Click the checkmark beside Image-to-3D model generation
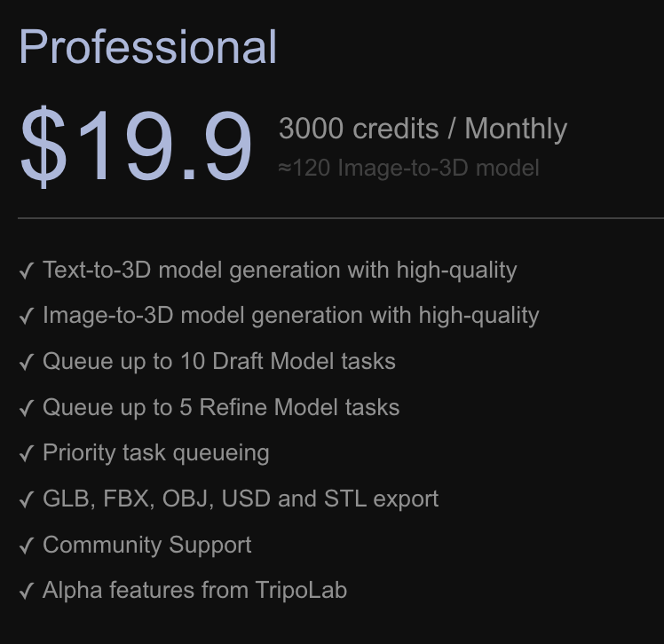Screen dimensions: 664x644 tap(27, 316)
